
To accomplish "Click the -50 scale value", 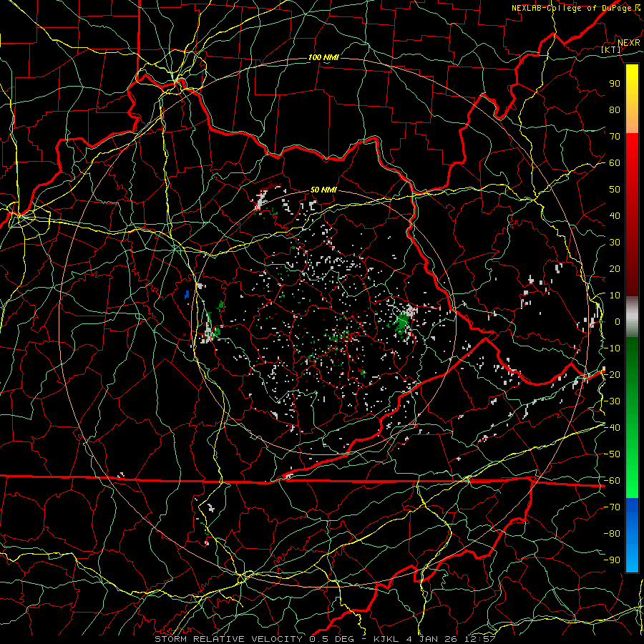I will coord(612,454).
